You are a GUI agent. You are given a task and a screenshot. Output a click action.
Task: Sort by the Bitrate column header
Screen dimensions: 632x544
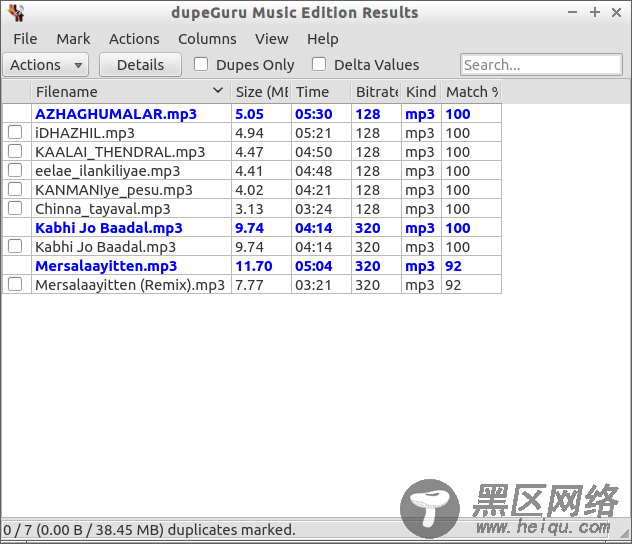pos(376,92)
